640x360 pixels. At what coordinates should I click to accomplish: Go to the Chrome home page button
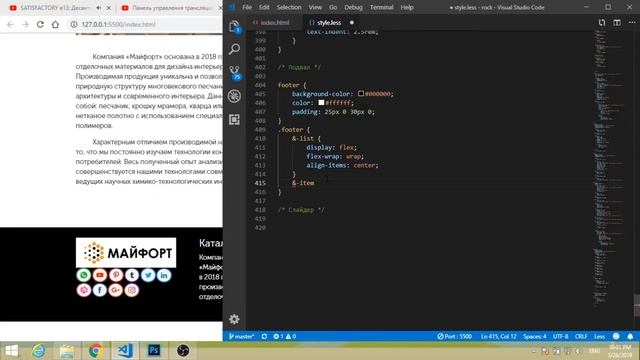click(55, 24)
